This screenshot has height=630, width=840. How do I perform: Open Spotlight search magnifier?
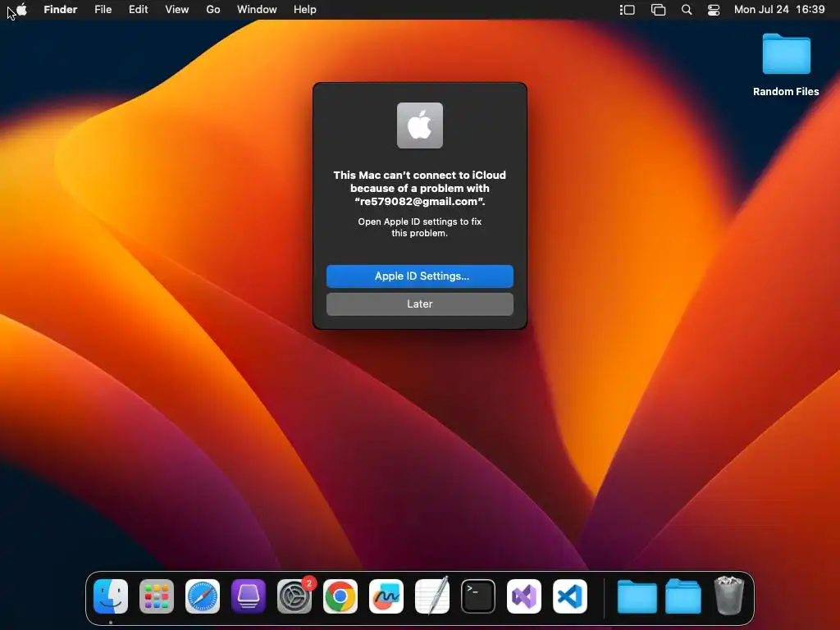click(687, 10)
